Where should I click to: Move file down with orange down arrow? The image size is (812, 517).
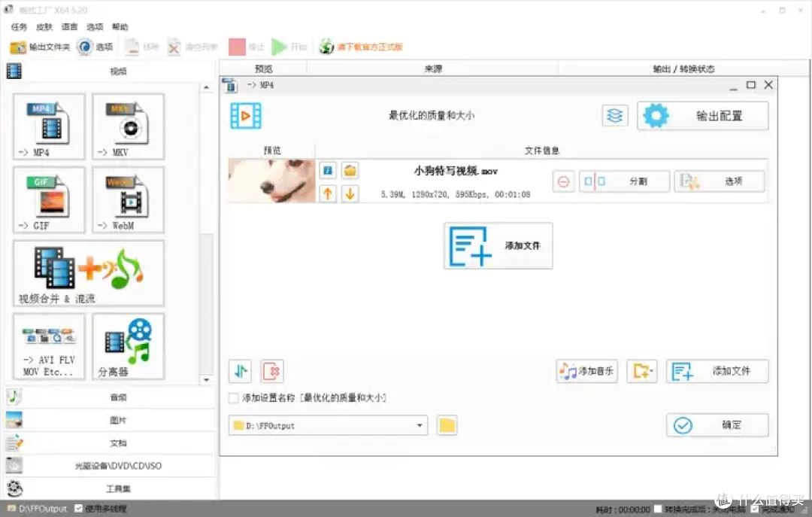350,193
